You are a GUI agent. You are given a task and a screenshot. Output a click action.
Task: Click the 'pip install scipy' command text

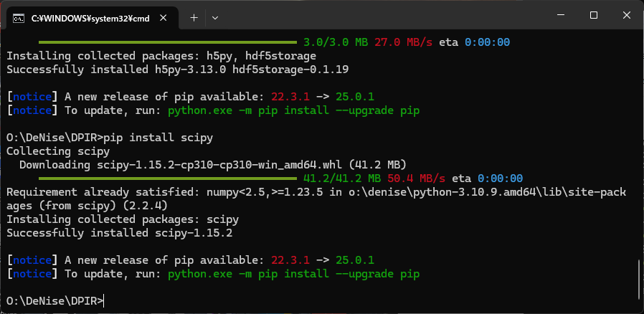coord(158,138)
